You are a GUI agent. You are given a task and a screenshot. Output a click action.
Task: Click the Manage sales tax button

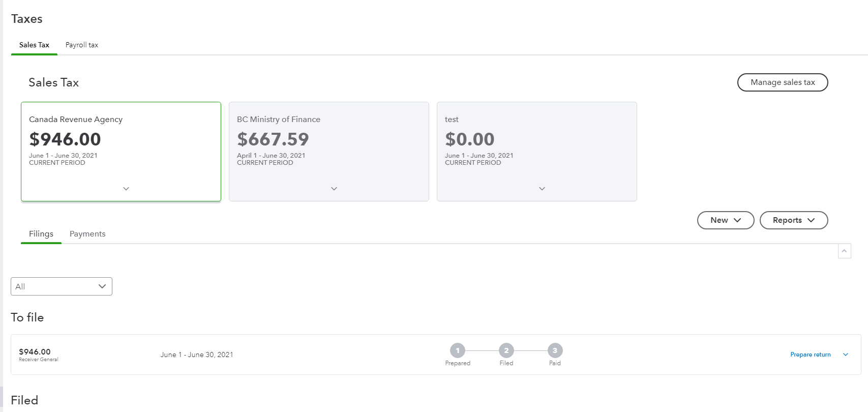coord(782,82)
